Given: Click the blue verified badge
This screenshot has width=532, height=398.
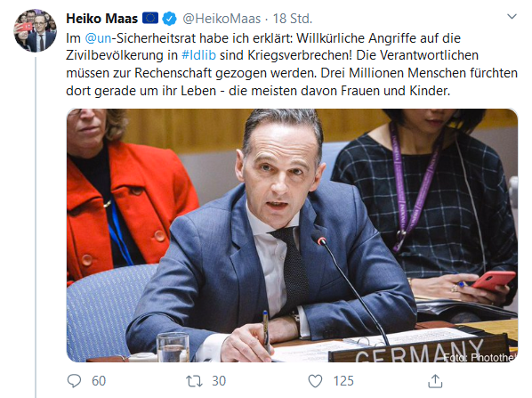Looking at the screenshot, I should tap(169, 19).
